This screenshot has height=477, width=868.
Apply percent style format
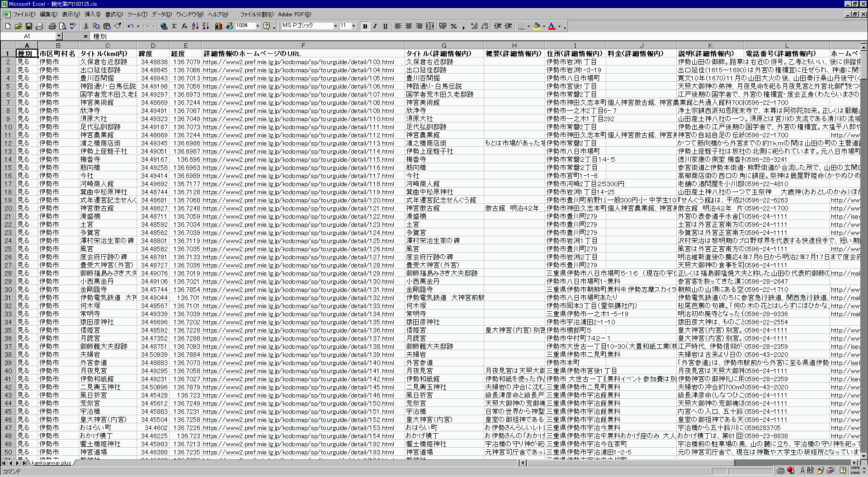point(453,26)
